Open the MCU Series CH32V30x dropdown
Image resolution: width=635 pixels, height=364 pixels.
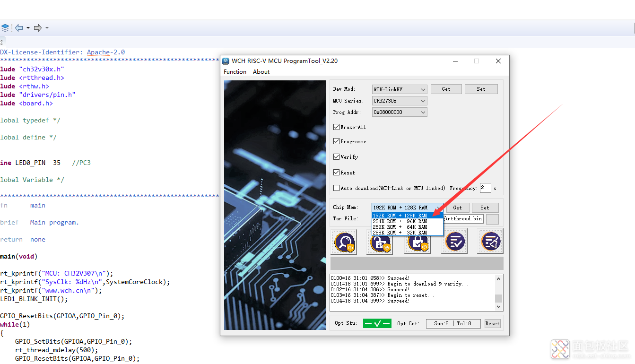click(x=400, y=101)
